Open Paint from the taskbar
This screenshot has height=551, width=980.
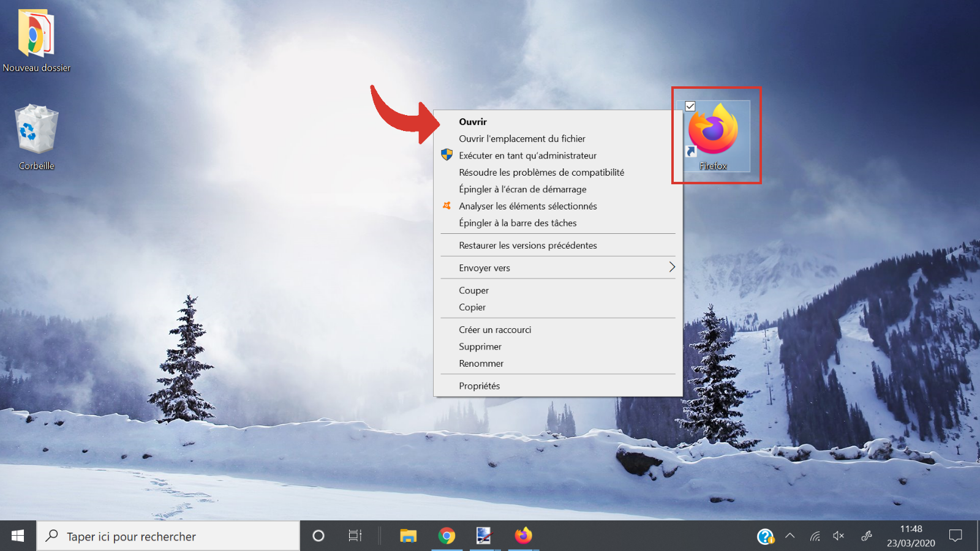pos(485,536)
